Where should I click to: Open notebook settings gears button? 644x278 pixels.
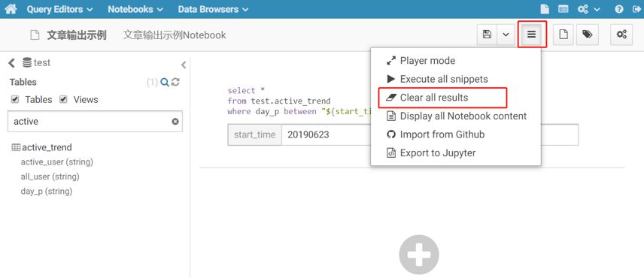tap(621, 35)
